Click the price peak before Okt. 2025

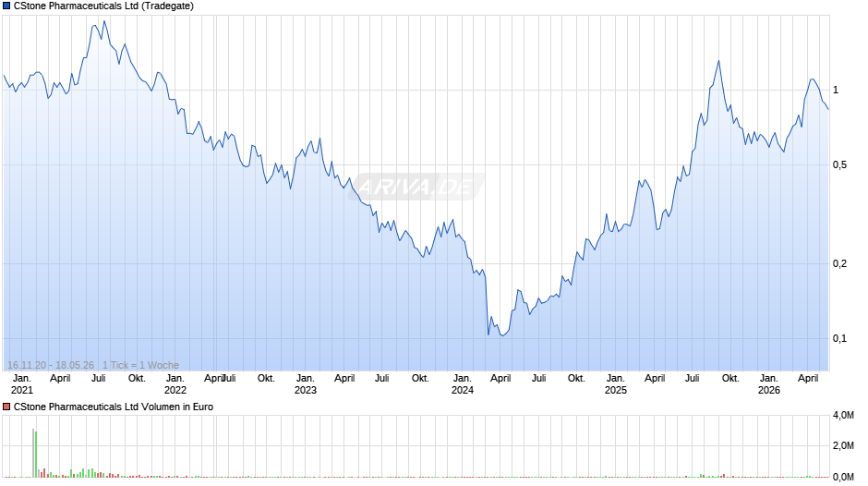click(x=718, y=62)
